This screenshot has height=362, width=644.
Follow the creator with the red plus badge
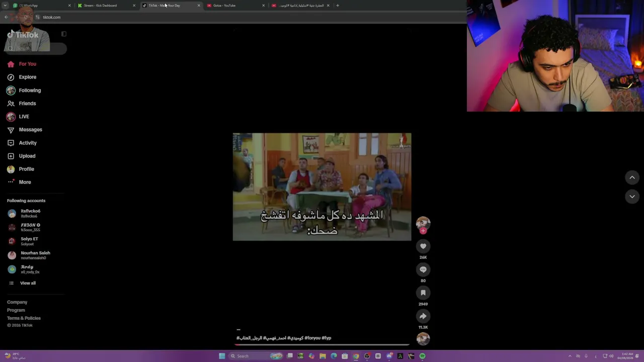pyautogui.click(x=423, y=231)
